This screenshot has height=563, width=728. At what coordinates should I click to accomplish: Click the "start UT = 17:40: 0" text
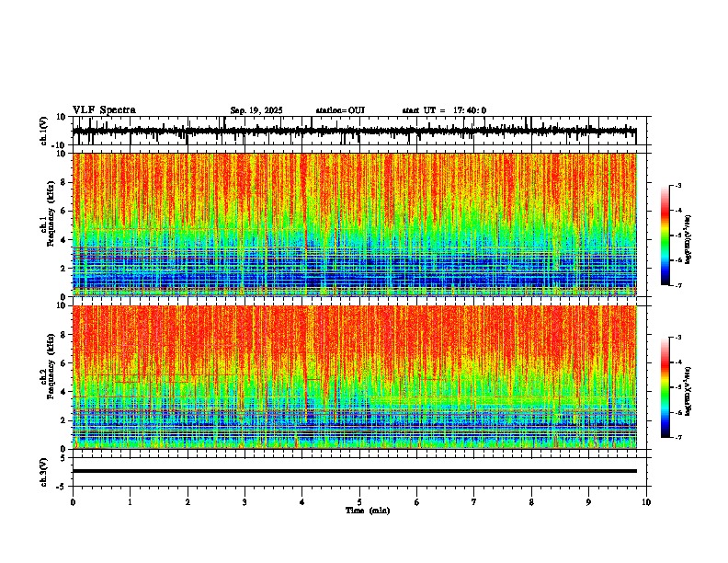click(444, 110)
